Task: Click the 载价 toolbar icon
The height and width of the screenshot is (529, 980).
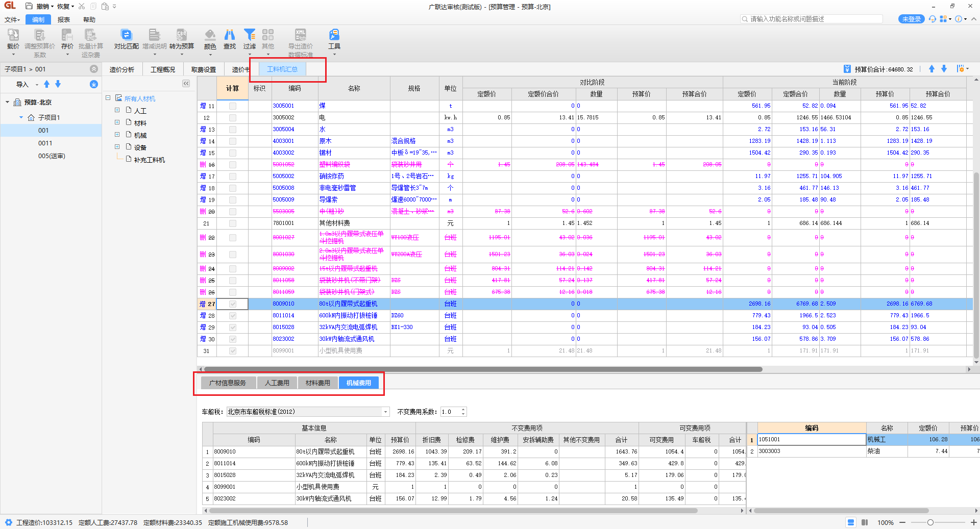Action: [13, 35]
